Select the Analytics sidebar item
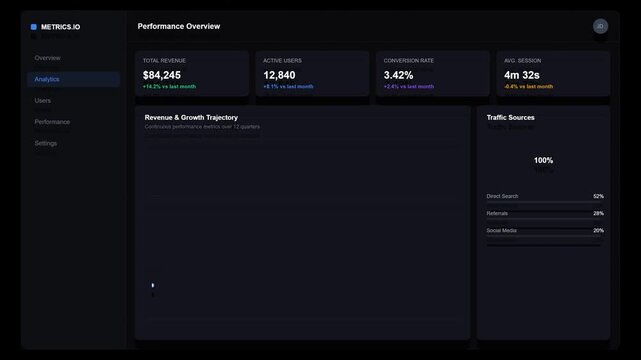This screenshot has height=360, width=641. pos(74,79)
